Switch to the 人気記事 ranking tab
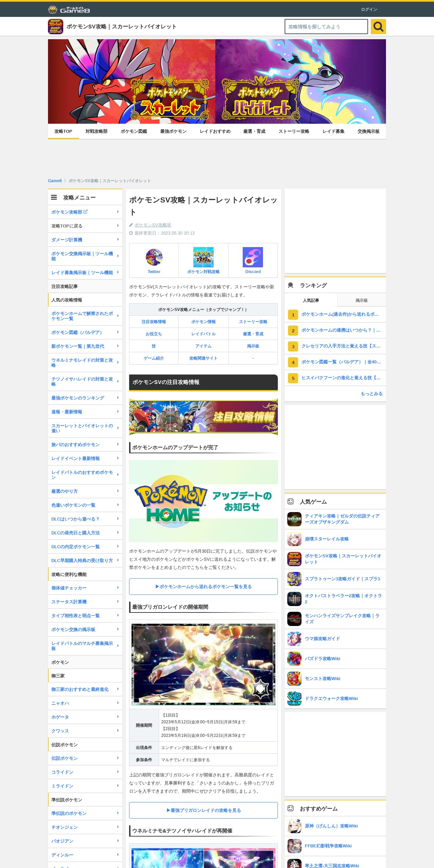This screenshot has height=868, width=434. tap(311, 300)
